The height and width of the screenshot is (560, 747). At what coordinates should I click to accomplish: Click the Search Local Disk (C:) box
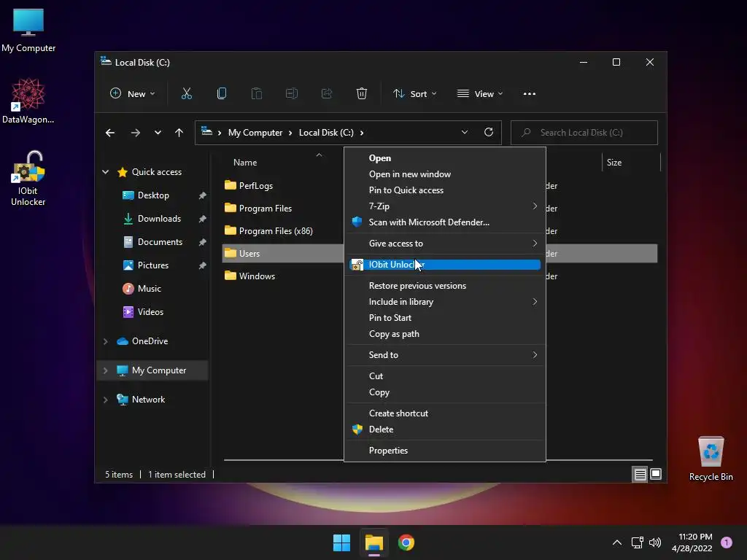(x=584, y=133)
